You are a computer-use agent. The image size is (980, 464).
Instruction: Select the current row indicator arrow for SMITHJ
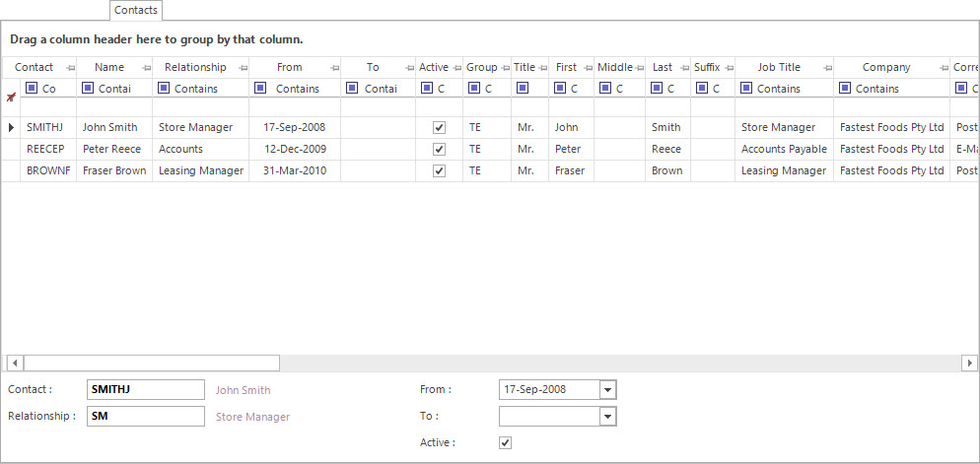pos(11,128)
